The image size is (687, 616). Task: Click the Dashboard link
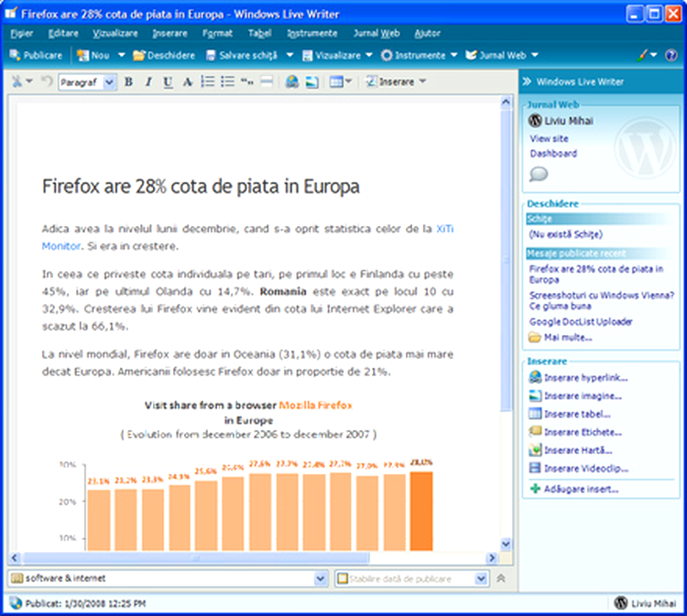click(x=553, y=154)
